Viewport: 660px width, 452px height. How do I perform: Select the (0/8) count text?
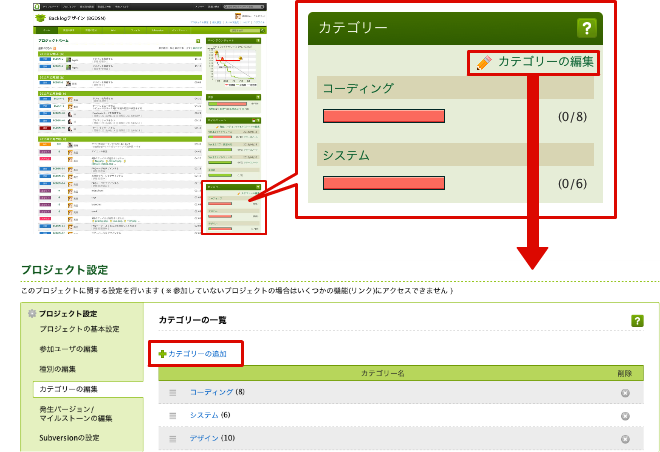572,117
